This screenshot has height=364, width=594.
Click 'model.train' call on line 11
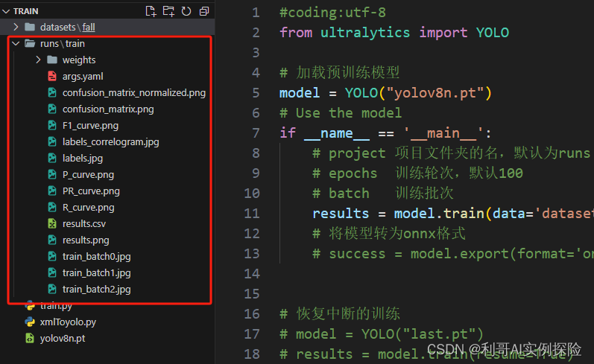click(439, 214)
